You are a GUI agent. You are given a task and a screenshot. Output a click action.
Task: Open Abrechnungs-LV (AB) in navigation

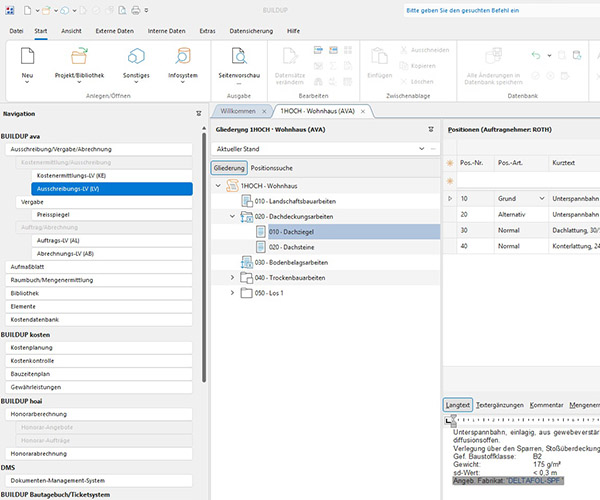coord(112,253)
